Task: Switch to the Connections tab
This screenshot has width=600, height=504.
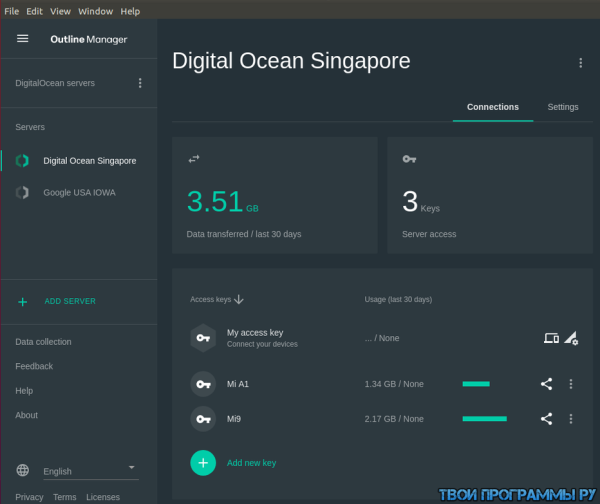Action: click(x=493, y=107)
